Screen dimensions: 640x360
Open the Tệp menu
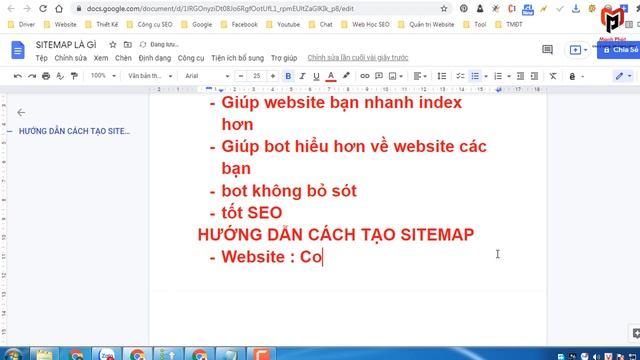click(41, 58)
